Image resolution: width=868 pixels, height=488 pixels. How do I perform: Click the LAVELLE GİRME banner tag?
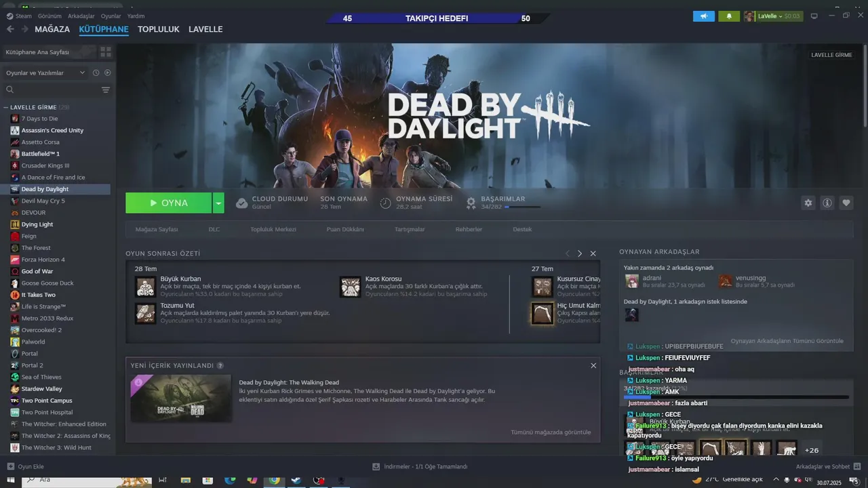[x=831, y=55]
